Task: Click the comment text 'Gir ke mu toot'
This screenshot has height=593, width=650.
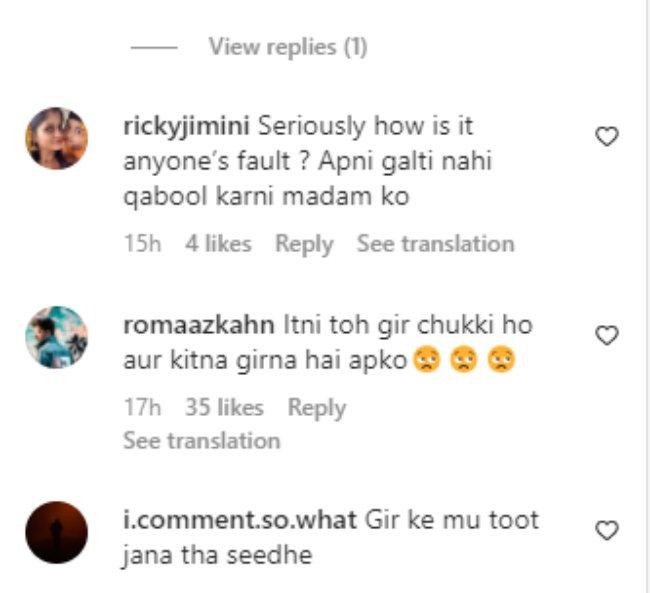Action: 454,521
